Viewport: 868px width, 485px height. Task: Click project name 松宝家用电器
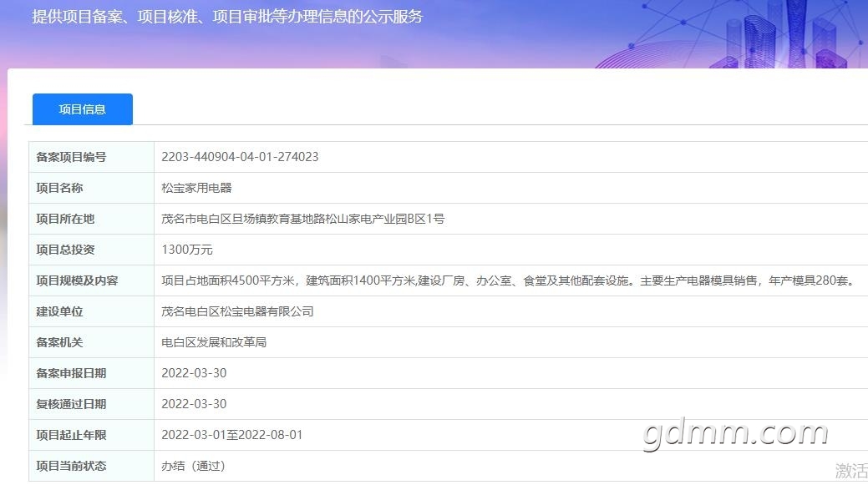196,188
